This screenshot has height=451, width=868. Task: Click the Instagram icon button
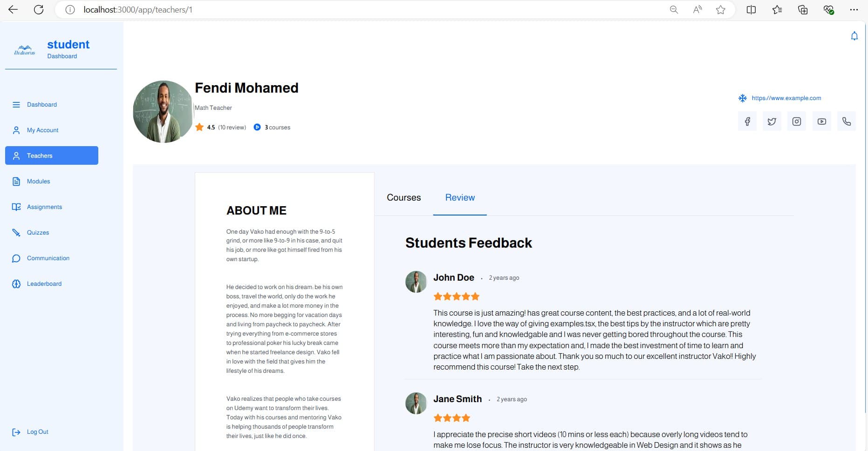point(797,121)
